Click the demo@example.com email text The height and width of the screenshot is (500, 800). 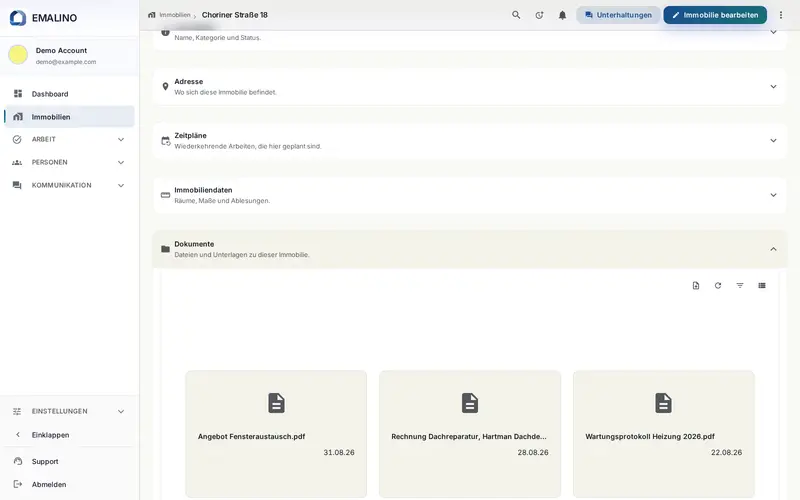coord(66,62)
